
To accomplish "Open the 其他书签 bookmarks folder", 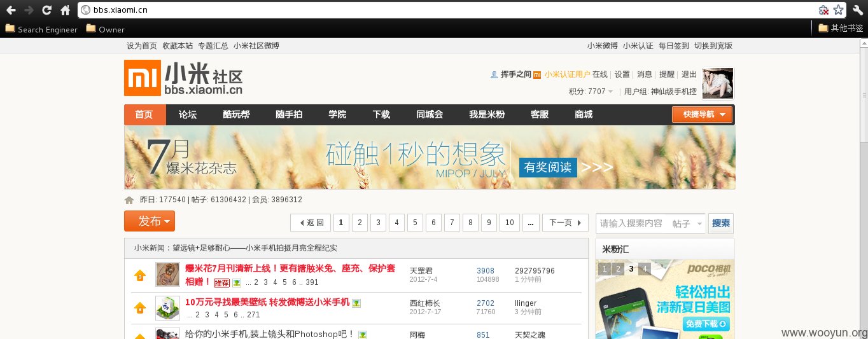I will 841,28.
